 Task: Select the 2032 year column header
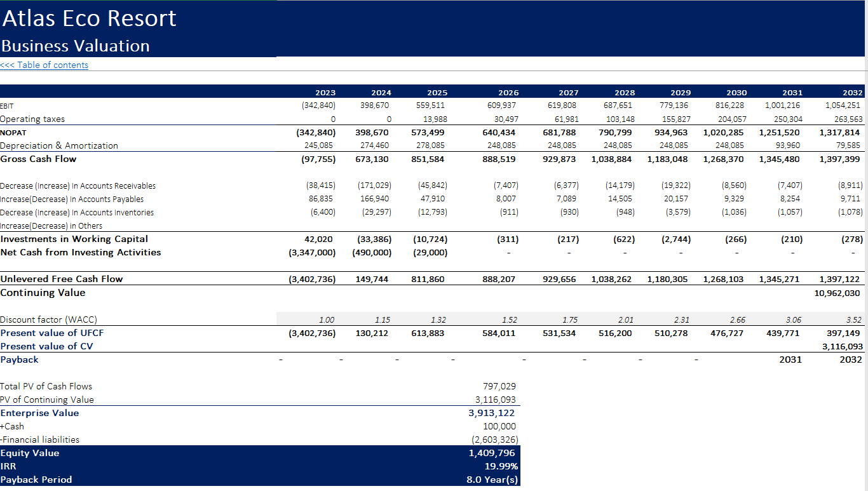tap(852, 92)
